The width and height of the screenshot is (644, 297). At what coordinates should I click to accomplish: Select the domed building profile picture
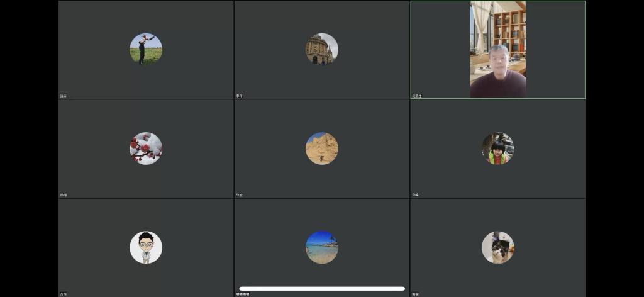click(321, 49)
